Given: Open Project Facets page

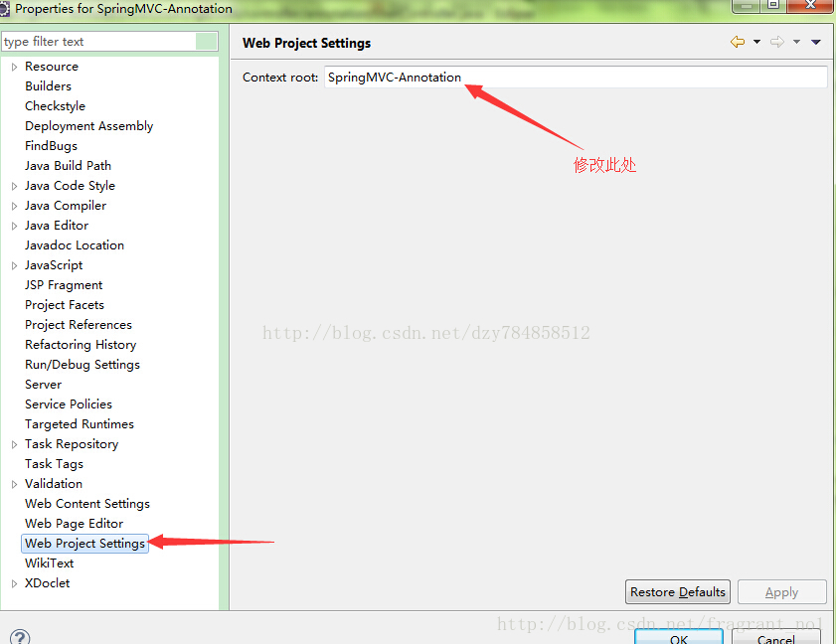Looking at the screenshot, I should (x=65, y=305).
